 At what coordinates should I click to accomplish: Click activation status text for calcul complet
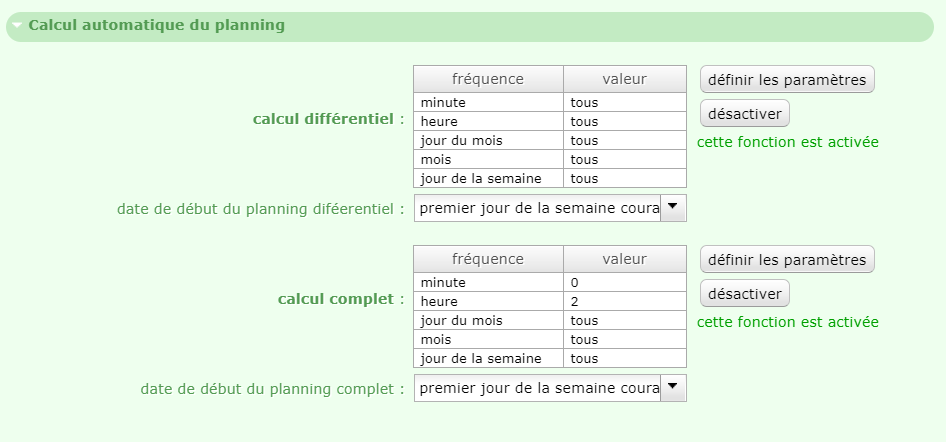pos(788,322)
